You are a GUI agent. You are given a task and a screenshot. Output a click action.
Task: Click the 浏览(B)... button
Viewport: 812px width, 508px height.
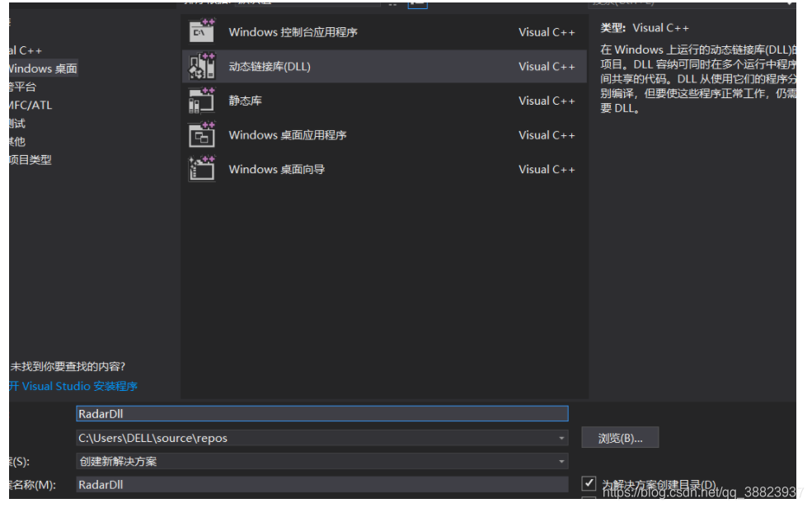tap(620, 438)
